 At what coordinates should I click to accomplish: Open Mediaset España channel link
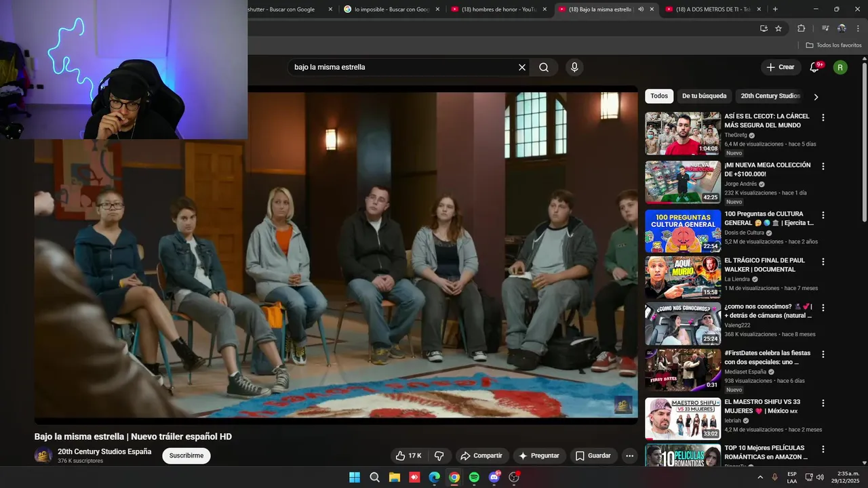[x=745, y=372]
